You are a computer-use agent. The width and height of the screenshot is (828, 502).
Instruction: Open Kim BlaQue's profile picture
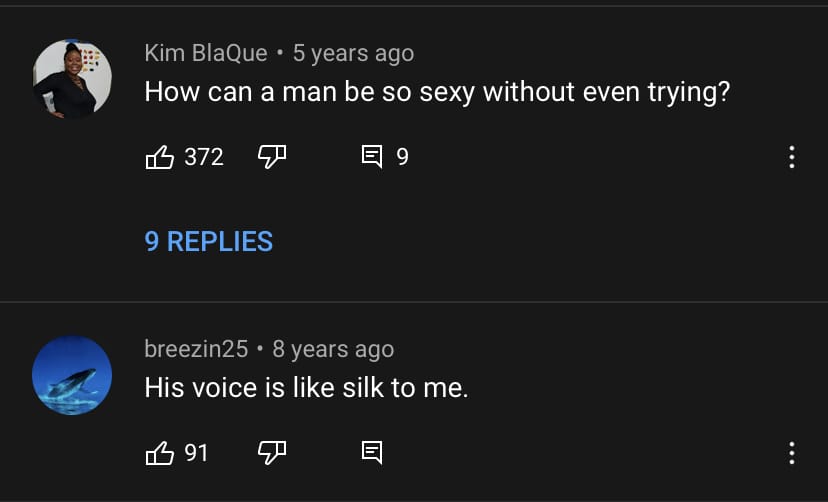[72, 79]
